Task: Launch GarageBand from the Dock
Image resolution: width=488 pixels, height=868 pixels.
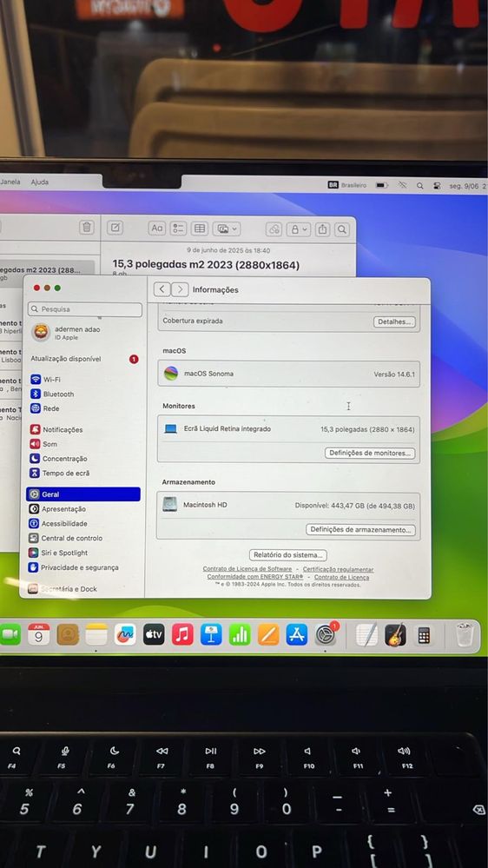Action: (x=395, y=635)
